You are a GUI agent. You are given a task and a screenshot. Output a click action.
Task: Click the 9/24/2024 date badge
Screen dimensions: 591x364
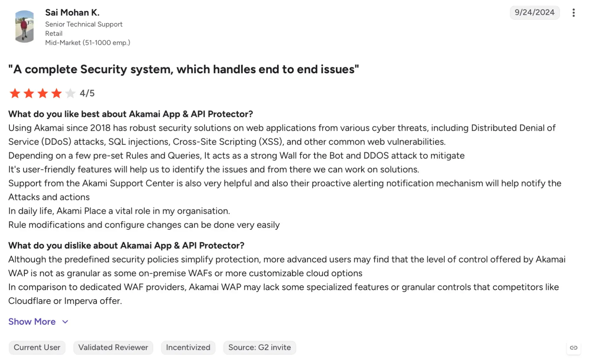click(535, 12)
